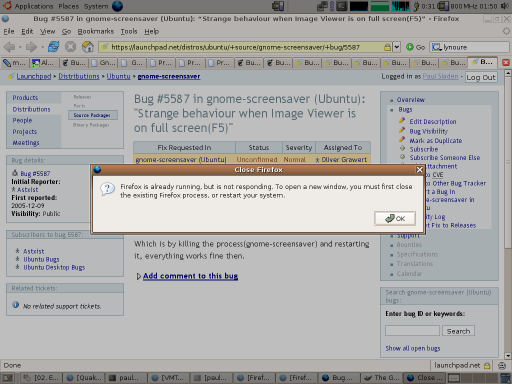Click the Back arrow in Firefox toolbar
Viewport: 512px width, 384px height.
pos(9,47)
